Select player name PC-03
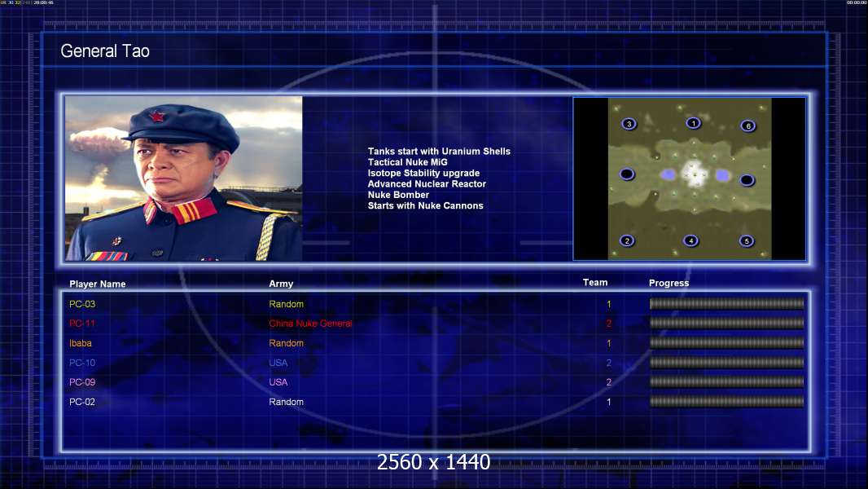Viewport: 868px width, 489px height. [82, 304]
